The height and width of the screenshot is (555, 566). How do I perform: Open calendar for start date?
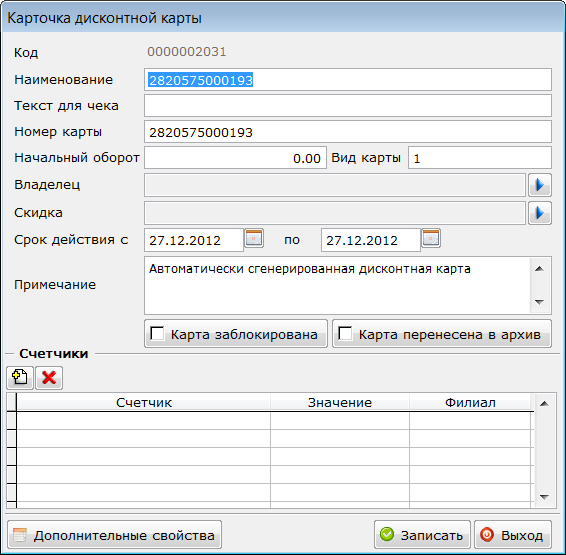coord(254,238)
